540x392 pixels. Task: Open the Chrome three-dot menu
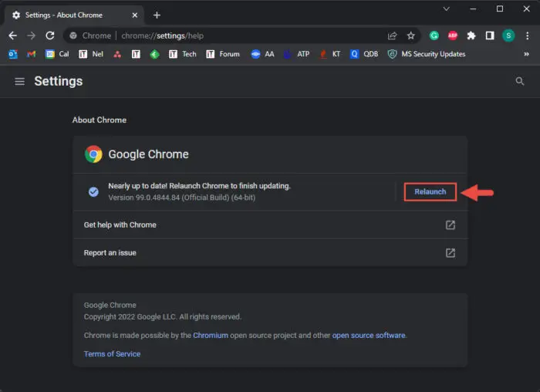(x=527, y=35)
